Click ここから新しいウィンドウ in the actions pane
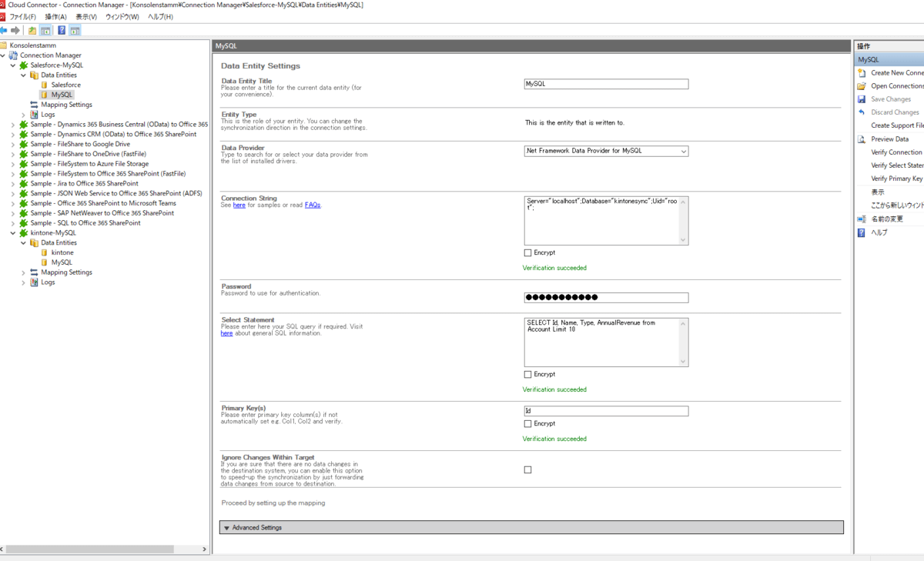This screenshot has height=561, width=924. pyautogui.click(x=897, y=205)
